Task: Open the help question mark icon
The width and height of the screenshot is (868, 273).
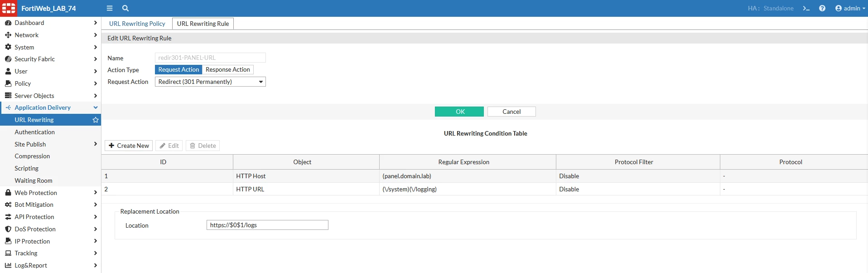Action: tap(822, 8)
